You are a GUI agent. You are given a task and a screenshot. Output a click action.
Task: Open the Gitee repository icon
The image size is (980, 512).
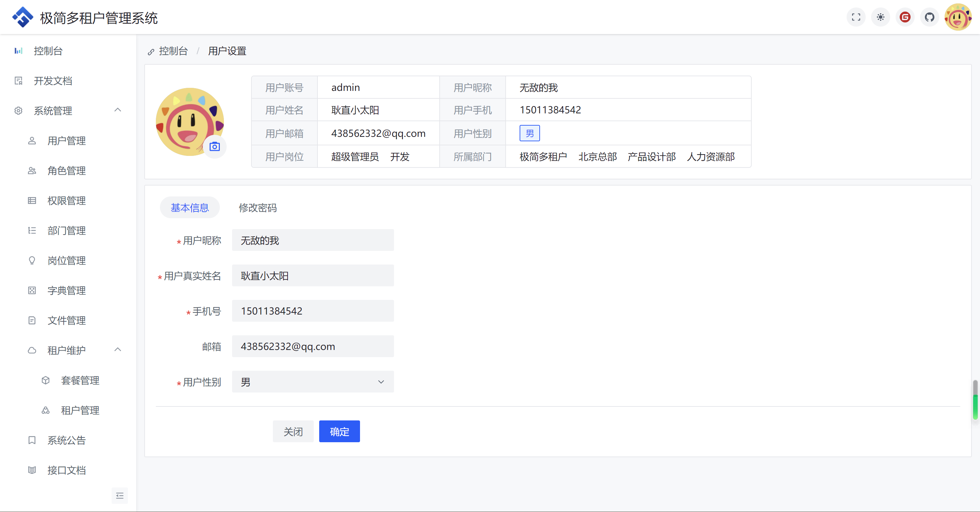tap(905, 17)
